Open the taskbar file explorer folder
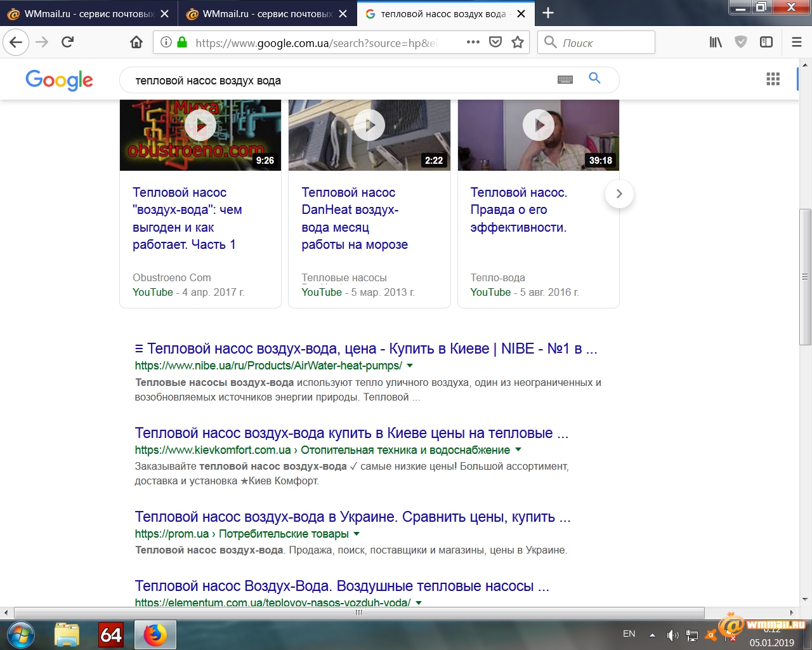 coord(67,635)
